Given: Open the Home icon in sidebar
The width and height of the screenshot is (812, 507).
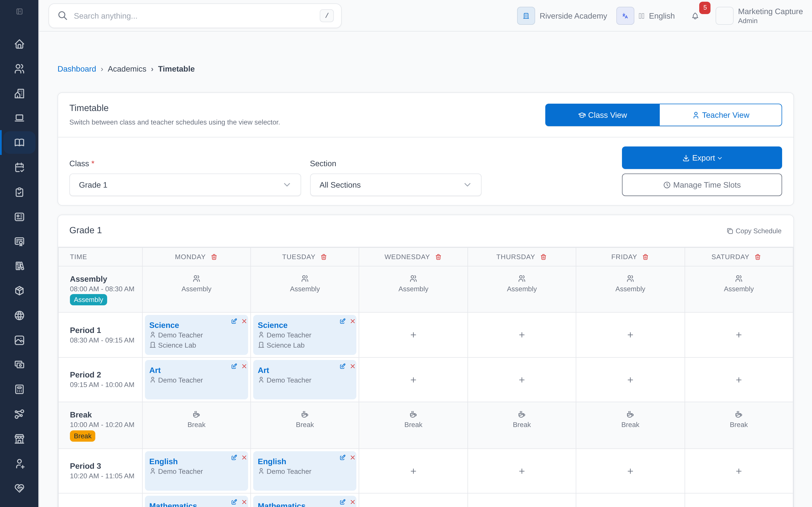Looking at the screenshot, I should 19,44.
